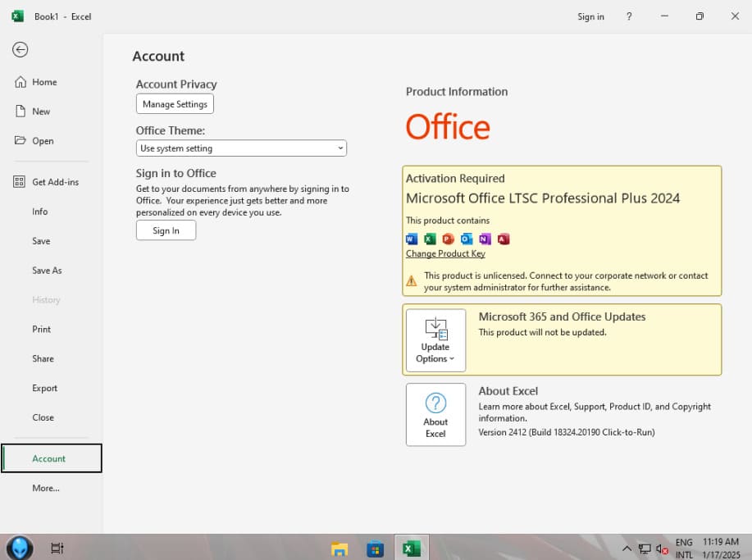
Task: Click the unlicensed warning triangle icon
Action: tap(412, 281)
